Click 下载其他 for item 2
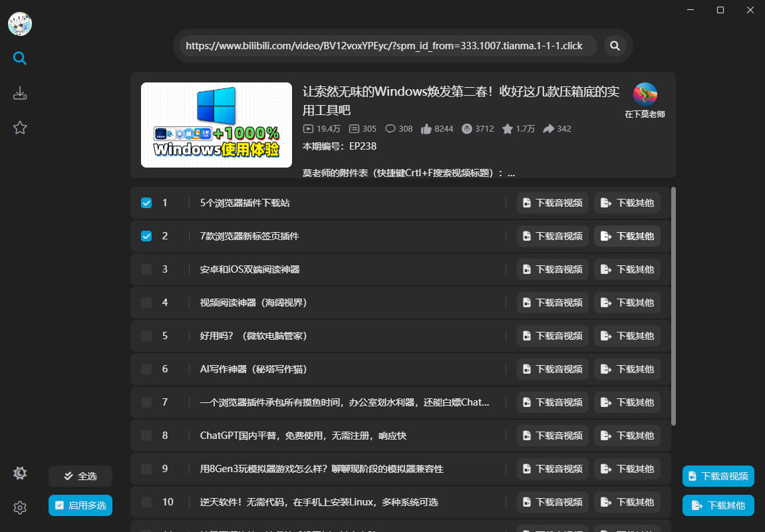Image resolution: width=765 pixels, height=532 pixels. pyautogui.click(x=627, y=236)
